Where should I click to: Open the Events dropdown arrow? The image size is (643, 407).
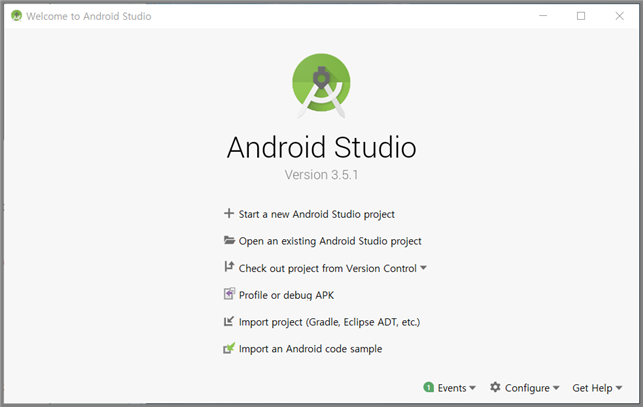click(x=472, y=388)
